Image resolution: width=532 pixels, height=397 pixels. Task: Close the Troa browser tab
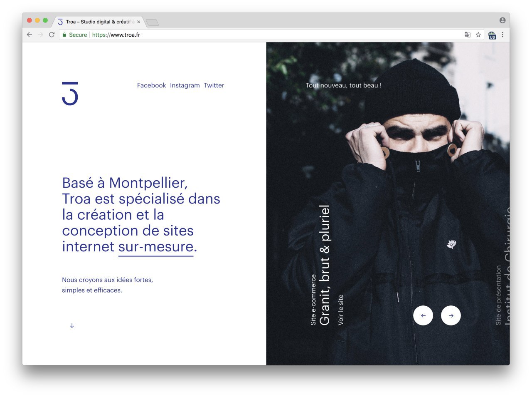138,22
